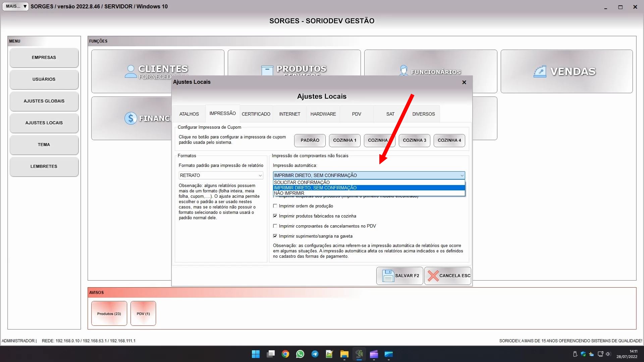Click the Ajustes Globais menu button

[x=44, y=101]
